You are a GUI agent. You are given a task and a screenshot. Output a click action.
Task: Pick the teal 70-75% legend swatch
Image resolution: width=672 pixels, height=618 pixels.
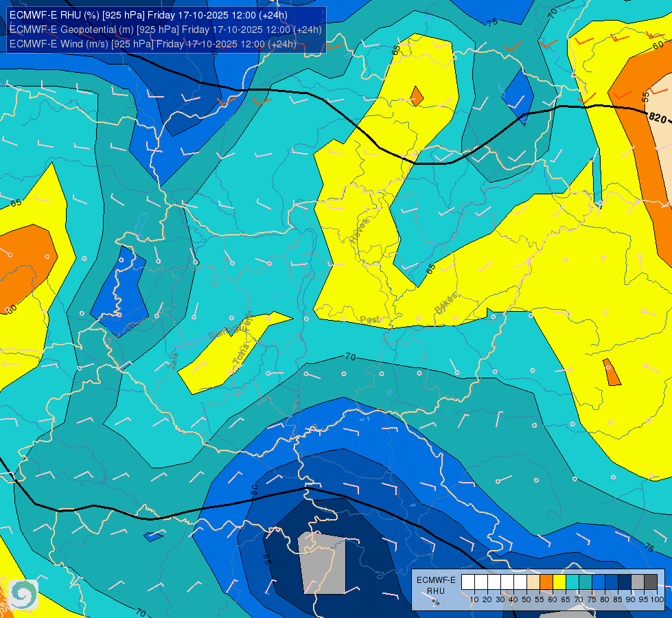pyautogui.click(x=586, y=582)
